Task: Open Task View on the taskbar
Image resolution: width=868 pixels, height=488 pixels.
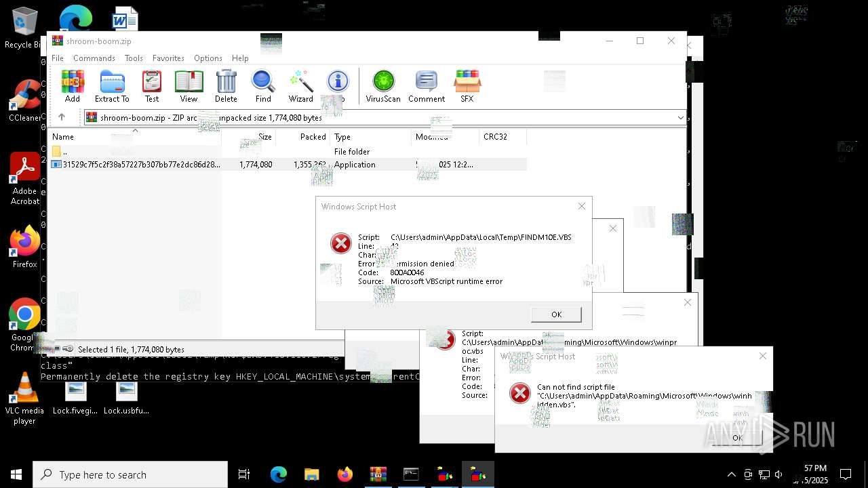Action: click(244, 474)
